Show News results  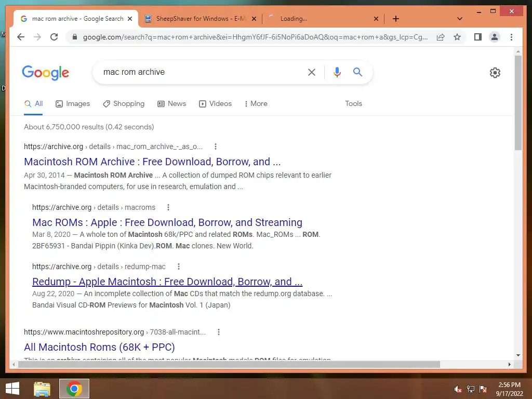point(171,103)
